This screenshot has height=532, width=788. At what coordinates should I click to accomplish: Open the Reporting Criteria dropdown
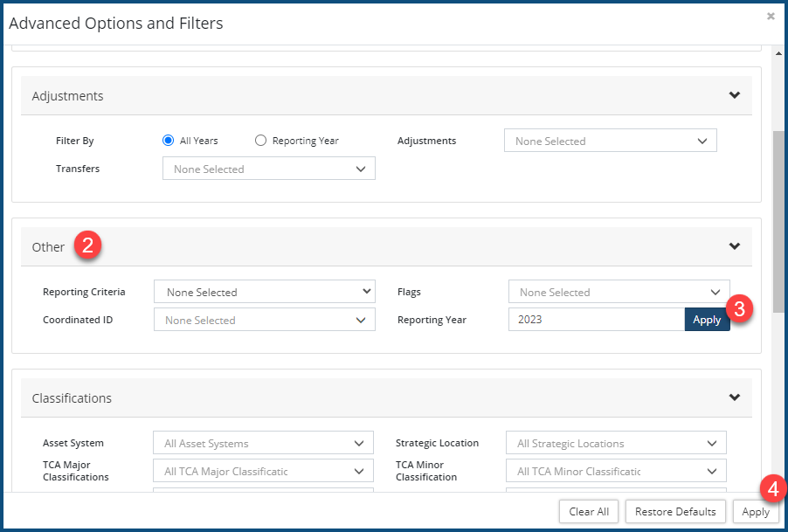[264, 292]
